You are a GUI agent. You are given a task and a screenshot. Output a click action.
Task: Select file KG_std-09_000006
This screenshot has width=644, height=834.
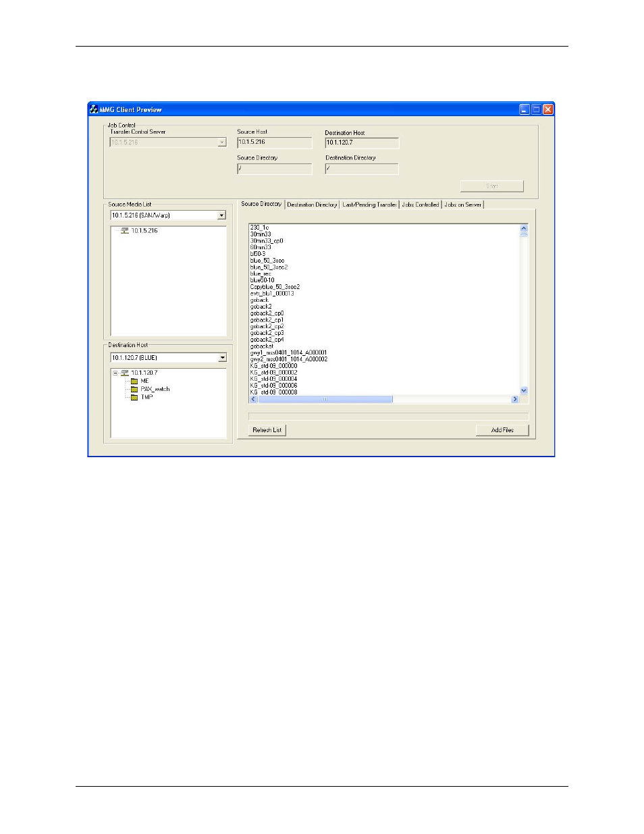coord(273,386)
